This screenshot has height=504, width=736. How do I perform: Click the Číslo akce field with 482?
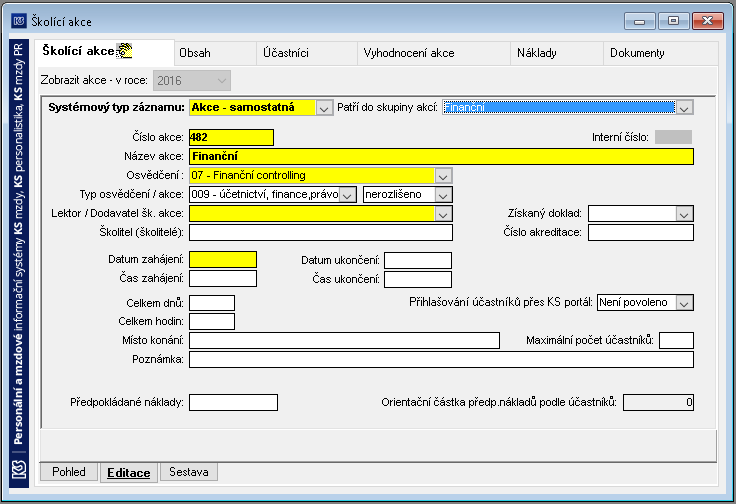pyautogui.click(x=231, y=137)
